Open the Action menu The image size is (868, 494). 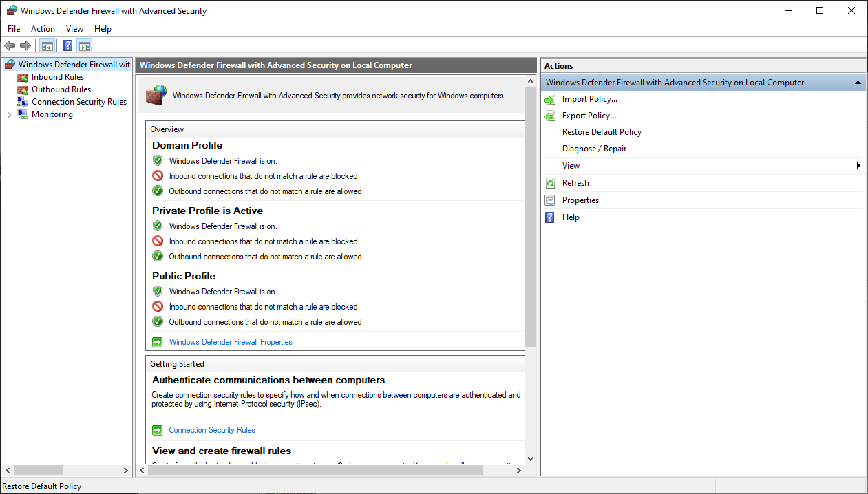[43, 29]
